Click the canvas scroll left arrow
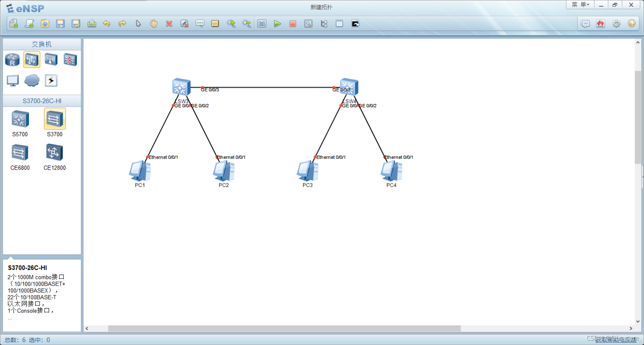Image resolution: width=644 pixels, height=345 pixels. 87,329
